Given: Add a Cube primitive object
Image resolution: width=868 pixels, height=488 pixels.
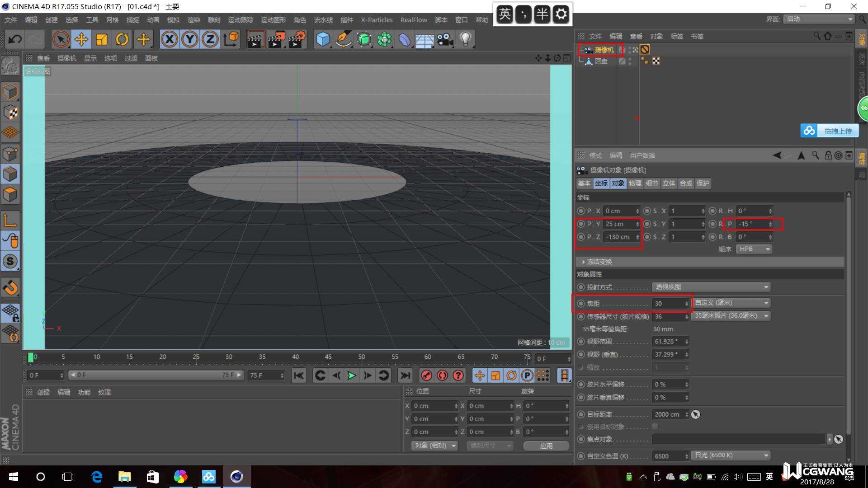Looking at the screenshot, I should tap(323, 40).
